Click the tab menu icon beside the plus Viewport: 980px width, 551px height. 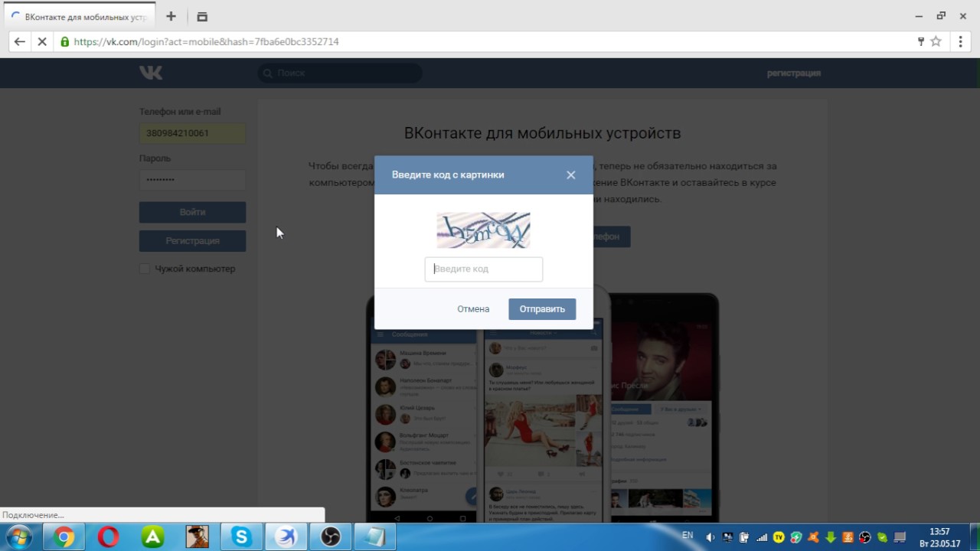click(x=202, y=16)
